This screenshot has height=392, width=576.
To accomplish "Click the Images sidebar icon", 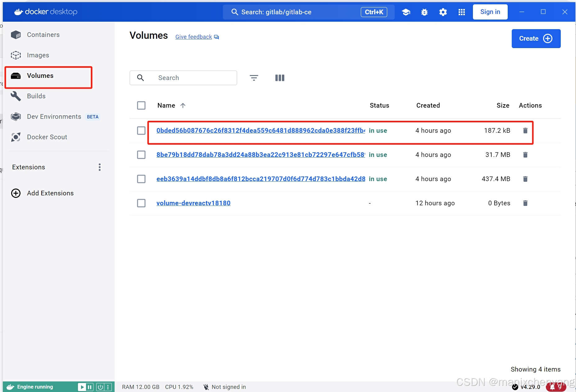I will [x=16, y=55].
